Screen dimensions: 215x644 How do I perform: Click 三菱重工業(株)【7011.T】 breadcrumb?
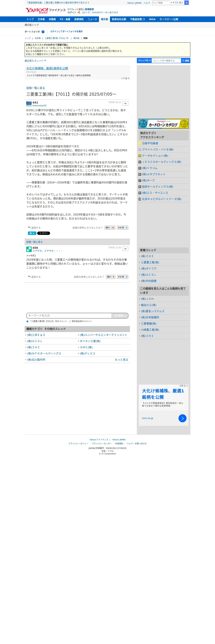click(57, 38)
